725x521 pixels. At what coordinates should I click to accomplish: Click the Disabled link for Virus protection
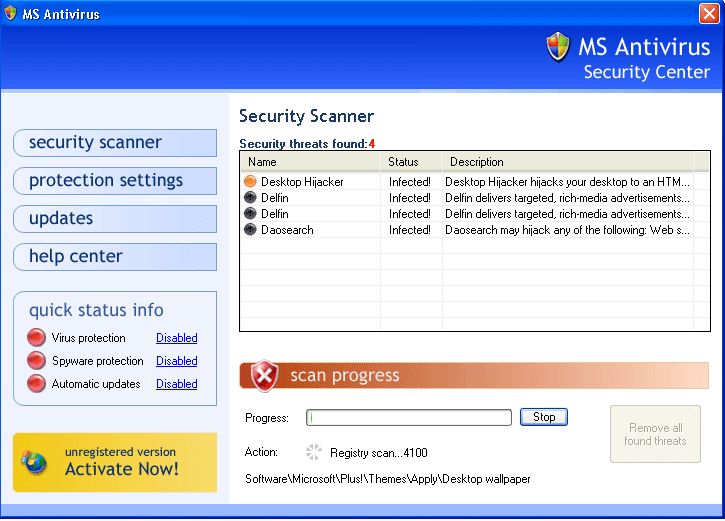pyautogui.click(x=176, y=338)
